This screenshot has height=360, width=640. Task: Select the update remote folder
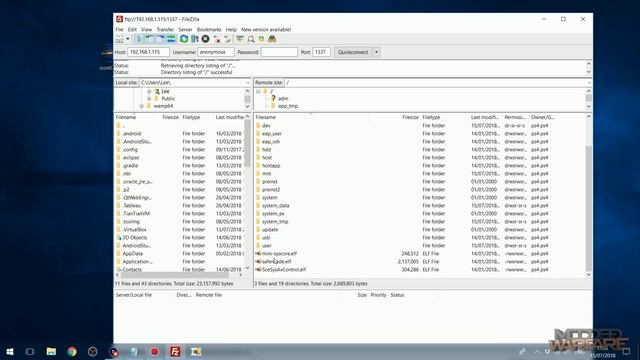pos(270,230)
